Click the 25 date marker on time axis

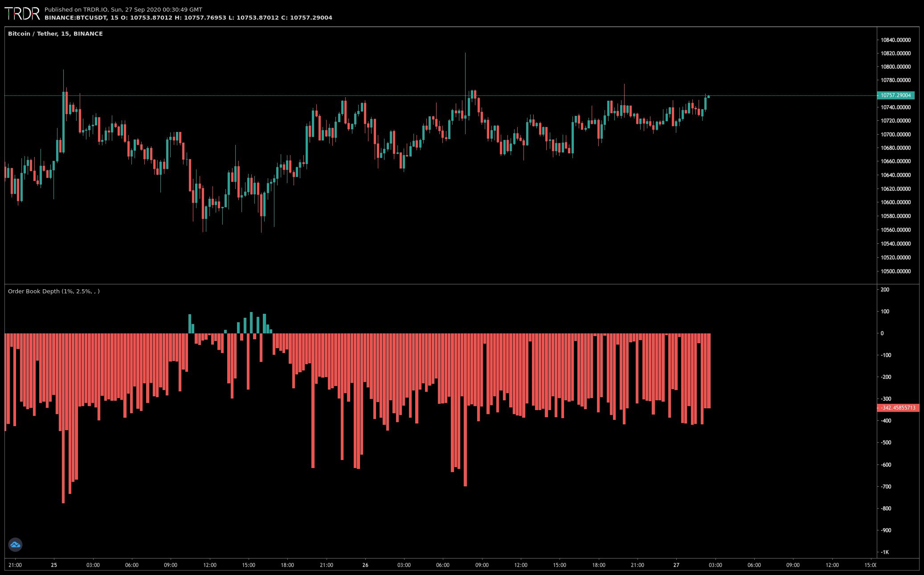(x=54, y=565)
